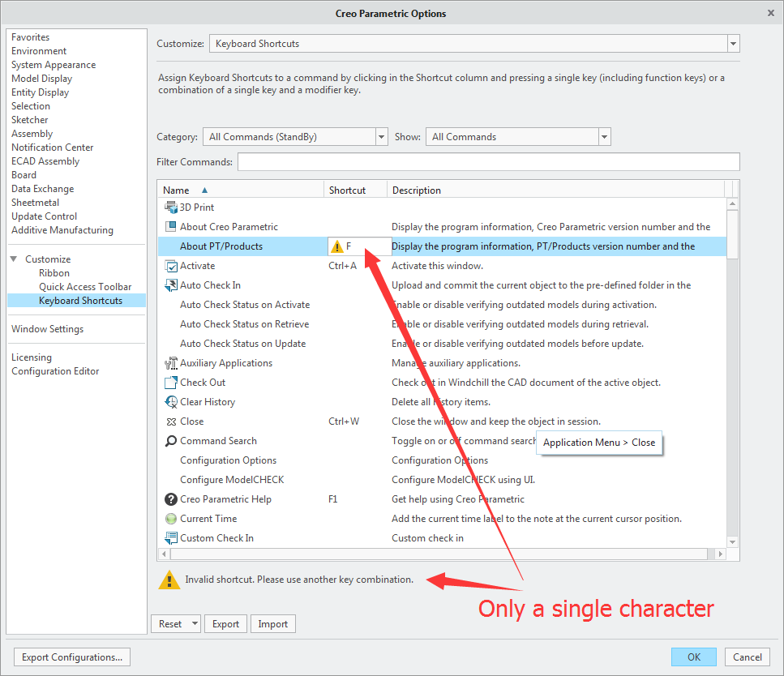Click the F shortcut edit cell

pos(359,246)
